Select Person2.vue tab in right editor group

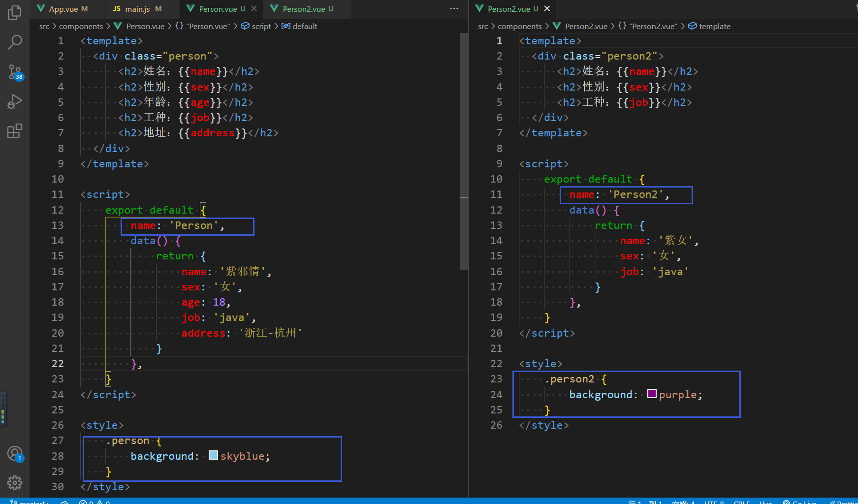(513, 9)
